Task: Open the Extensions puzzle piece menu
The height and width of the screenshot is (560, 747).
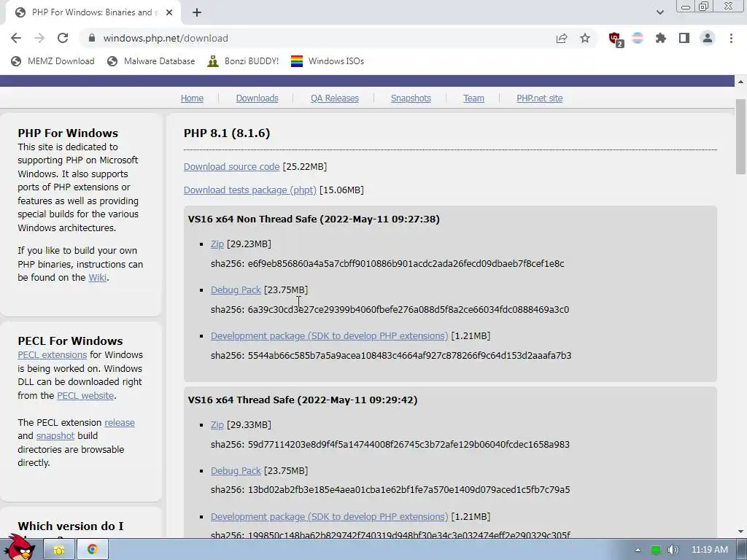Action: coord(661,38)
